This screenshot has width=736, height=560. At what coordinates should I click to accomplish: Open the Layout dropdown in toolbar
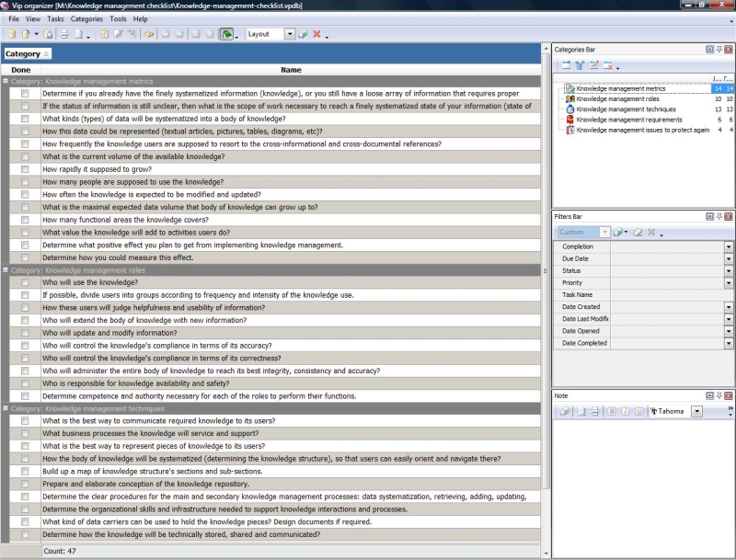pyautogui.click(x=290, y=34)
